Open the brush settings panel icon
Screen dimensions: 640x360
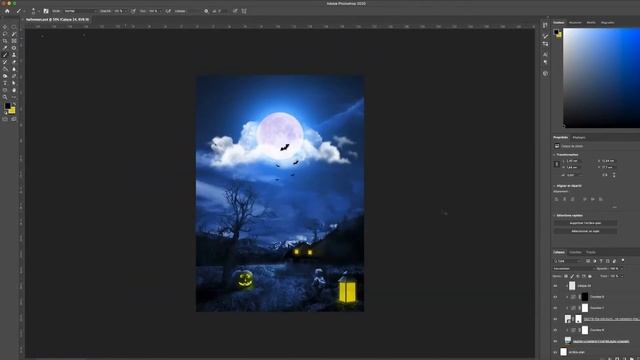click(46, 11)
